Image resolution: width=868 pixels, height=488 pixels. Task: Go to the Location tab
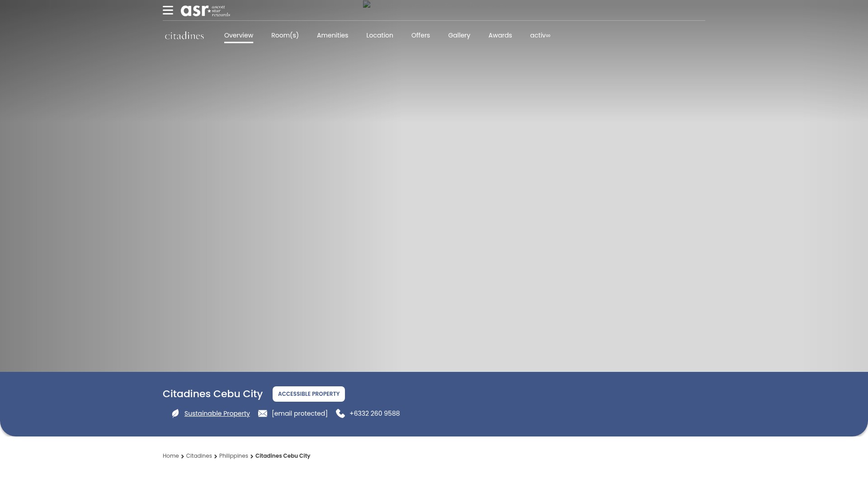pyautogui.click(x=380, y=35)
